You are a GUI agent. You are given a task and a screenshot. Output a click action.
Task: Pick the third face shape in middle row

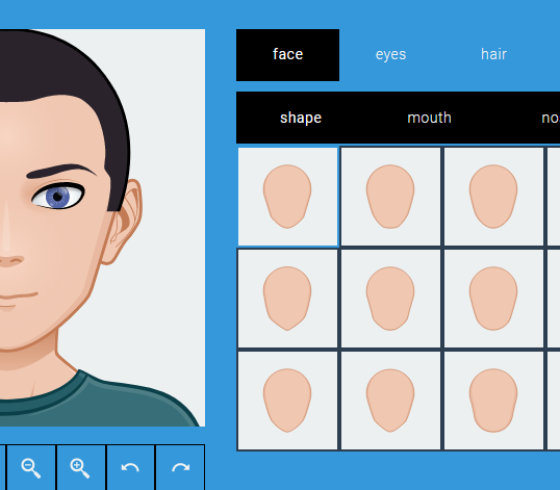click(494, 299)
